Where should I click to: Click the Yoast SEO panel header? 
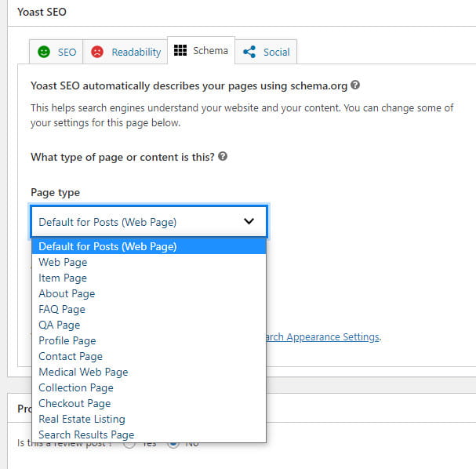(242, 12)
